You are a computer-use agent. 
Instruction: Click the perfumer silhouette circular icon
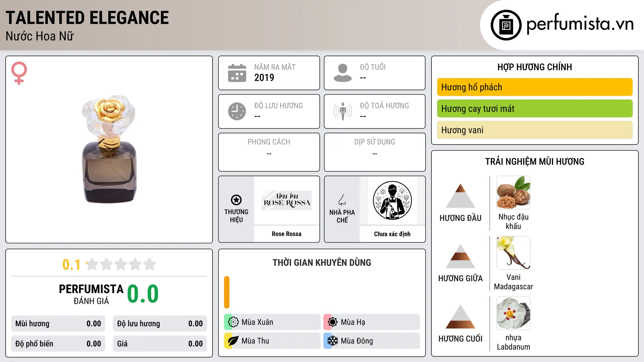point(392,200)
